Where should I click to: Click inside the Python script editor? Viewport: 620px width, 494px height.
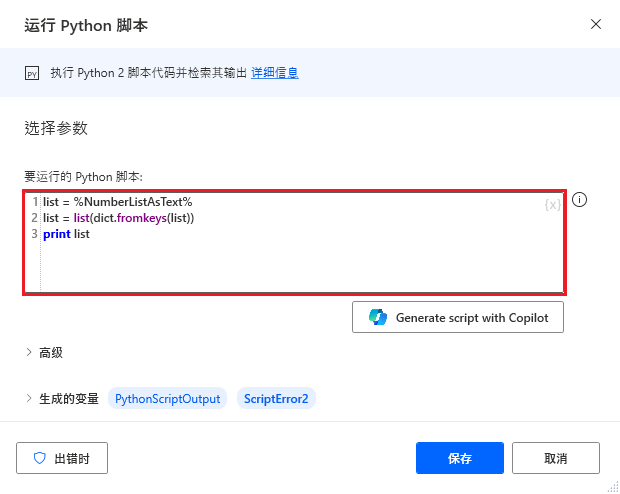tap(294, 242)
